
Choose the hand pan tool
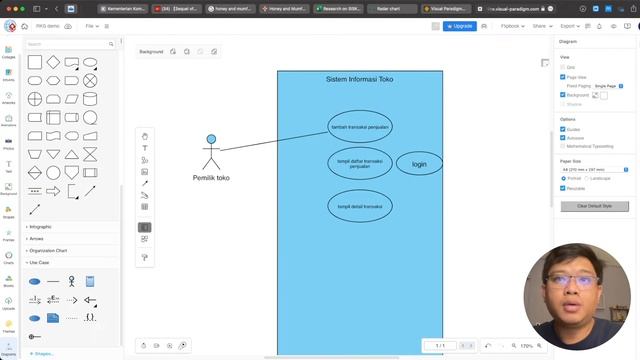144,136
